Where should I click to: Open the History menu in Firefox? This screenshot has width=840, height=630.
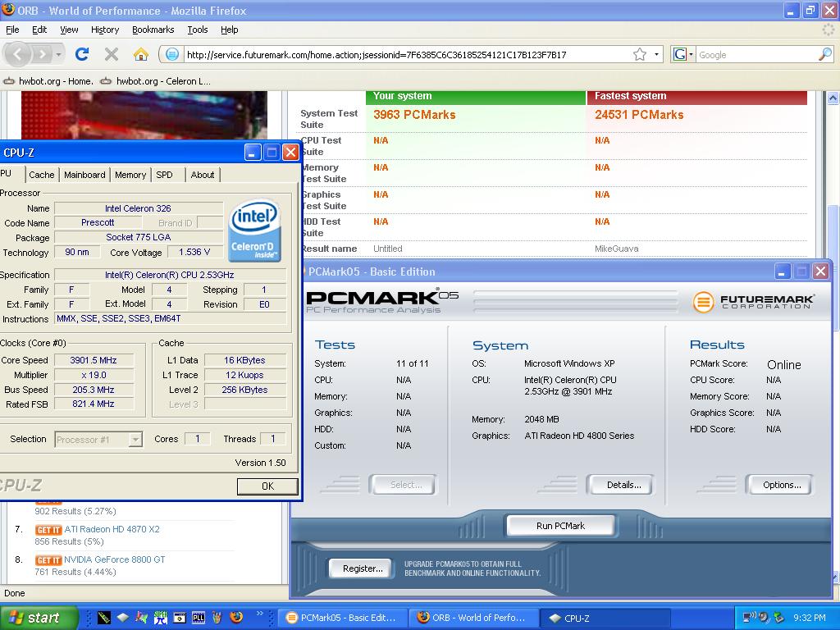[x=105, y=30]
